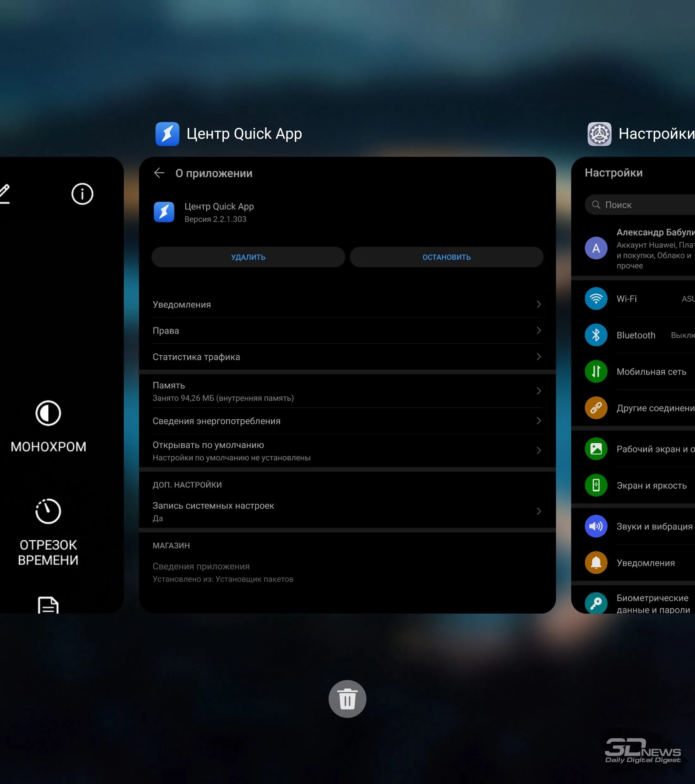Select the Уведомления entry in app info
The height and width of the screenshot is (784, 695).
[x=347, y=304]
